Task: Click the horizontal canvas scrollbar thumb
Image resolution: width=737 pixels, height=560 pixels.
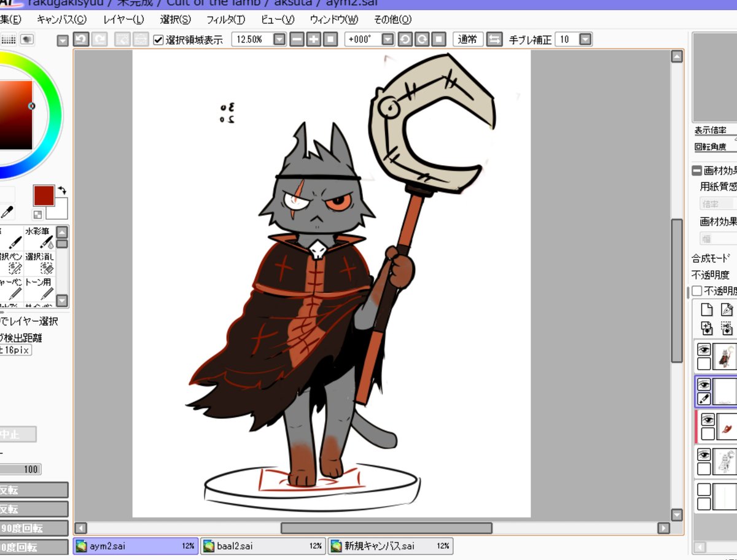Action: click(386, 528)
